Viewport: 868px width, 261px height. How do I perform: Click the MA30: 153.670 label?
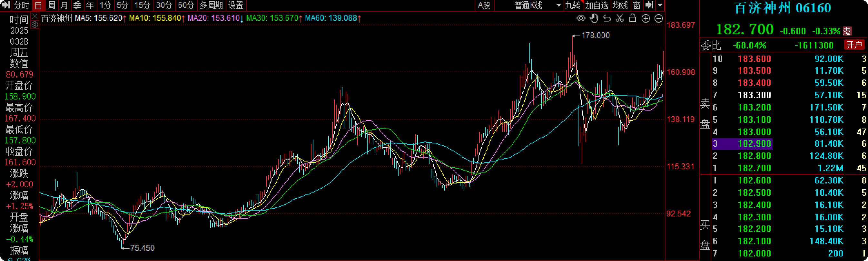[x=274, y=18]
